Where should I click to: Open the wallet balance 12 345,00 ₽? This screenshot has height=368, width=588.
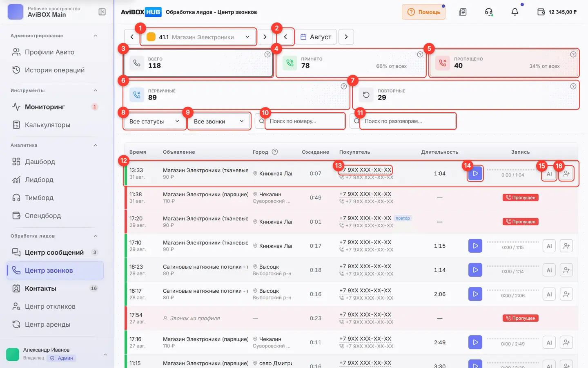(x=557, y=12)
